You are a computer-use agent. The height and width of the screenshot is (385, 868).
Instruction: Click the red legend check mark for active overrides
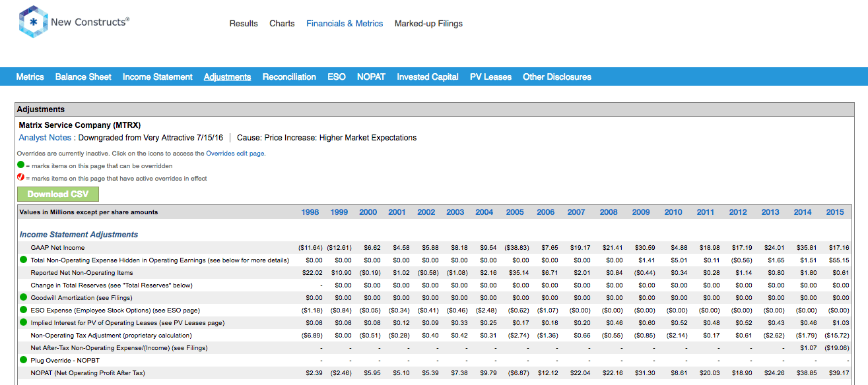21,179
